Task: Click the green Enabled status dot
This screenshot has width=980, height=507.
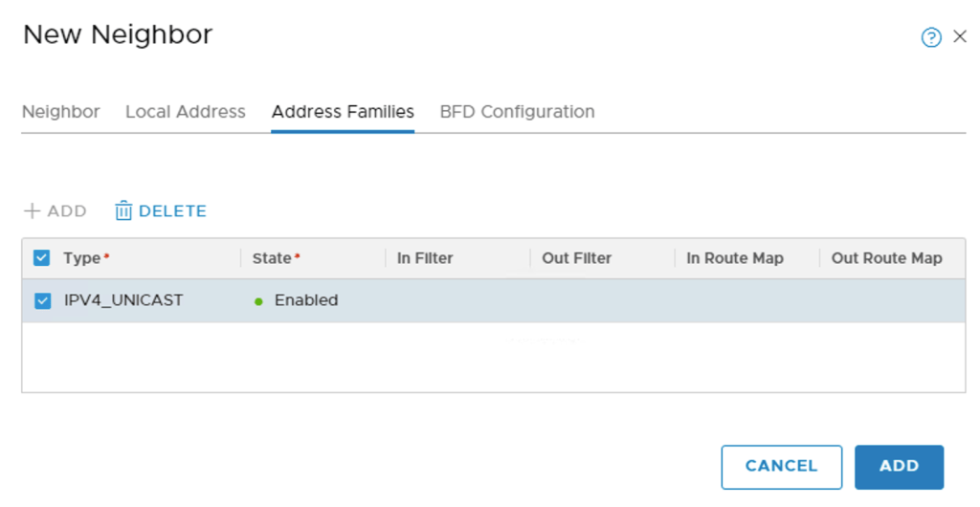Action: 258,301
